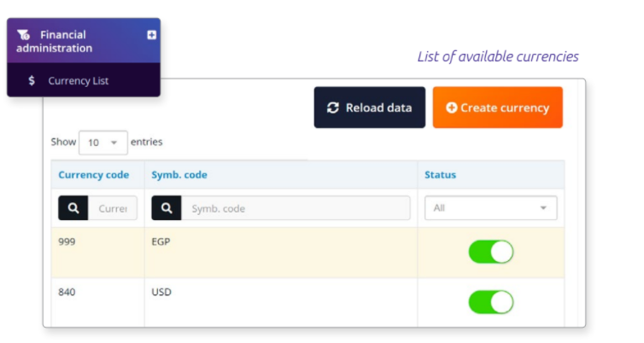Open the show entries count dropdown
Viewport: 644px width, 343px height.
tap(102, 142)
